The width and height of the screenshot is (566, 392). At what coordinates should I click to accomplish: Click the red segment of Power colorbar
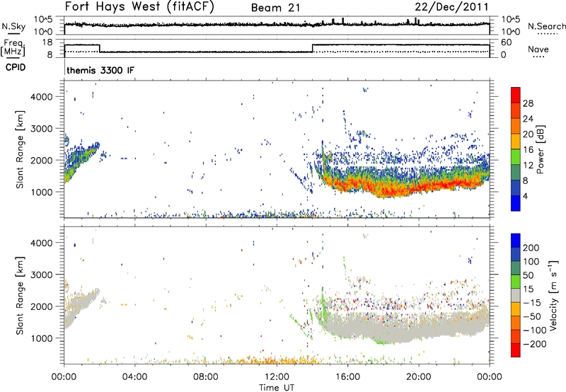tap(516, 95)
